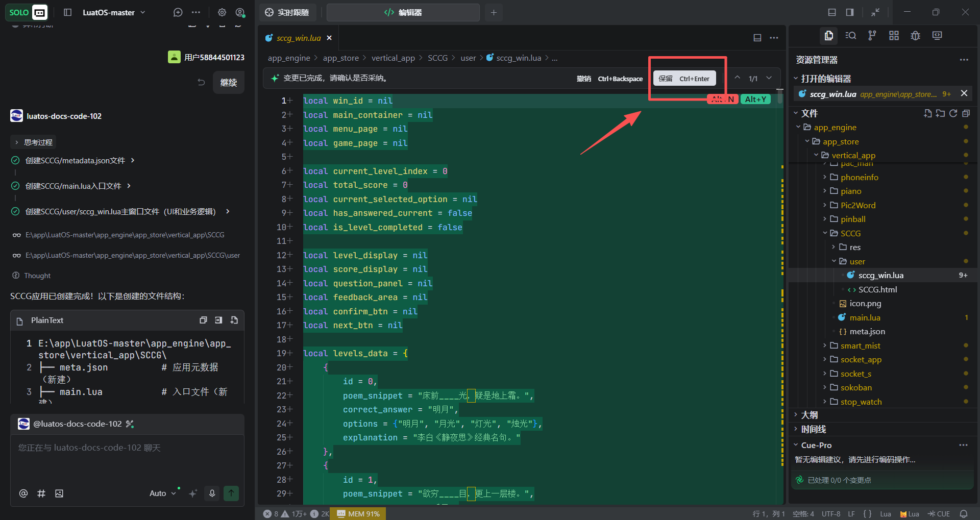The width and height of the screenshot is (980, 520).
Task: Open the search icon in right toolbar
Action: click(x=850, y=35)
